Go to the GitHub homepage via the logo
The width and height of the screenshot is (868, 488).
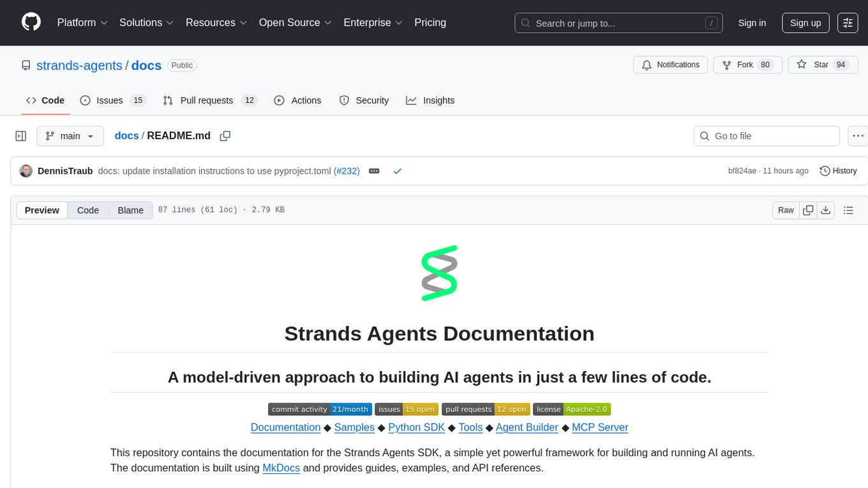click(31, 22)
